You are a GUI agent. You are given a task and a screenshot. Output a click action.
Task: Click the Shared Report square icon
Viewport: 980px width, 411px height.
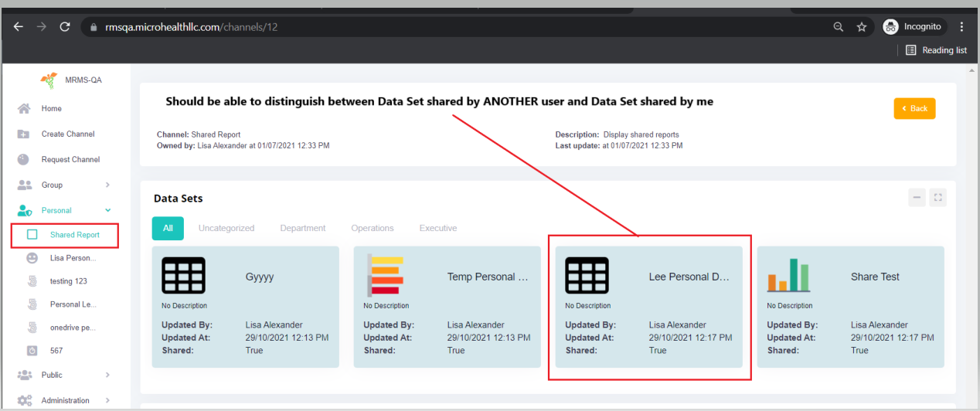32,234
